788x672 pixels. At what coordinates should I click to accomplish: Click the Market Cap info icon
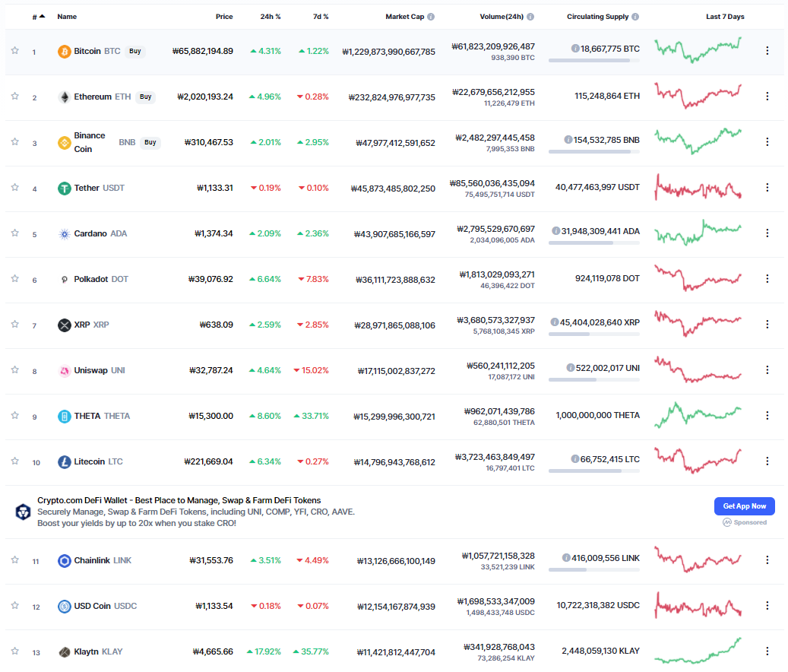tap(431, 17)
